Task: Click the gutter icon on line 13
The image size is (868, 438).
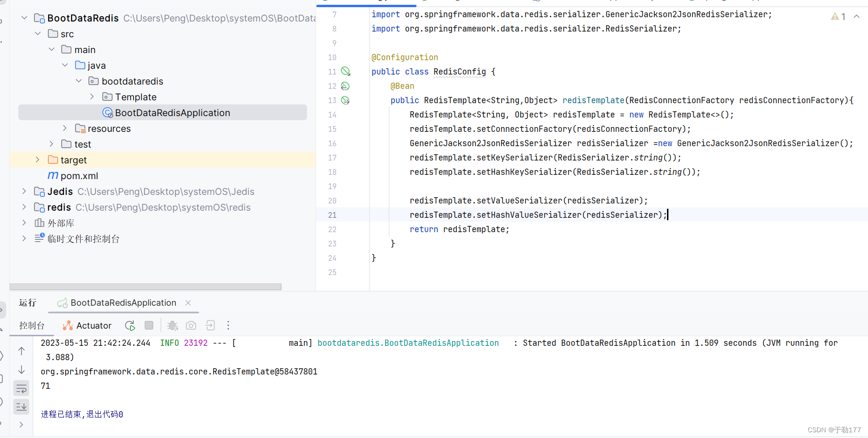Action: point(345,100)
